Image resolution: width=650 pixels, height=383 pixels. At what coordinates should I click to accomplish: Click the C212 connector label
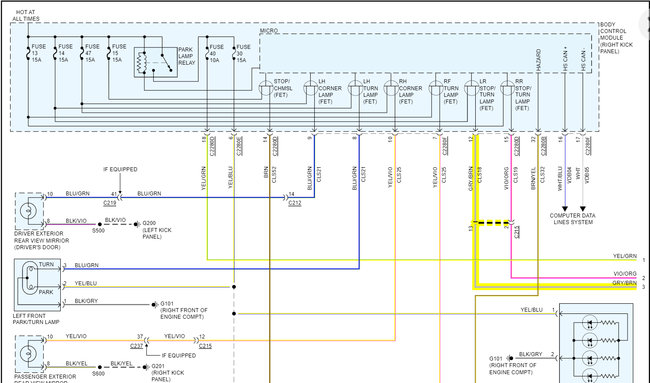point(295,203)
